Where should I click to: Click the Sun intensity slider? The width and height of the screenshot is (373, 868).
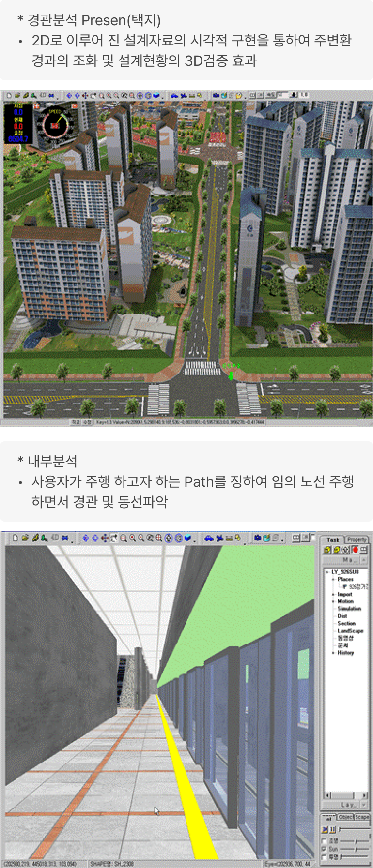355,849
